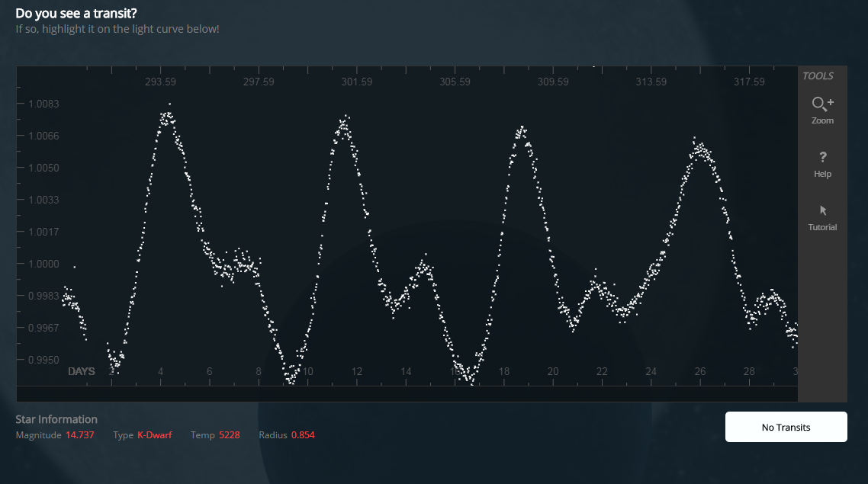Click the Radius value 0.854

coord(303,435)
